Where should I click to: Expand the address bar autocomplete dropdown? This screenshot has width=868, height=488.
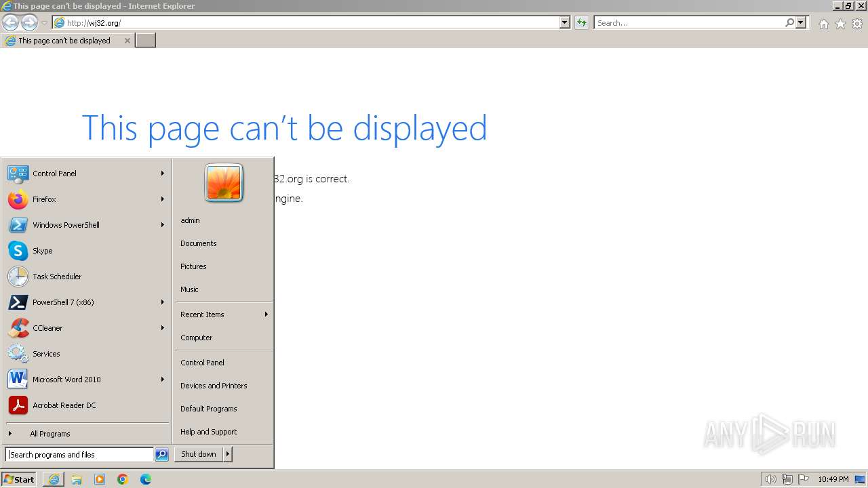point(565,22)
